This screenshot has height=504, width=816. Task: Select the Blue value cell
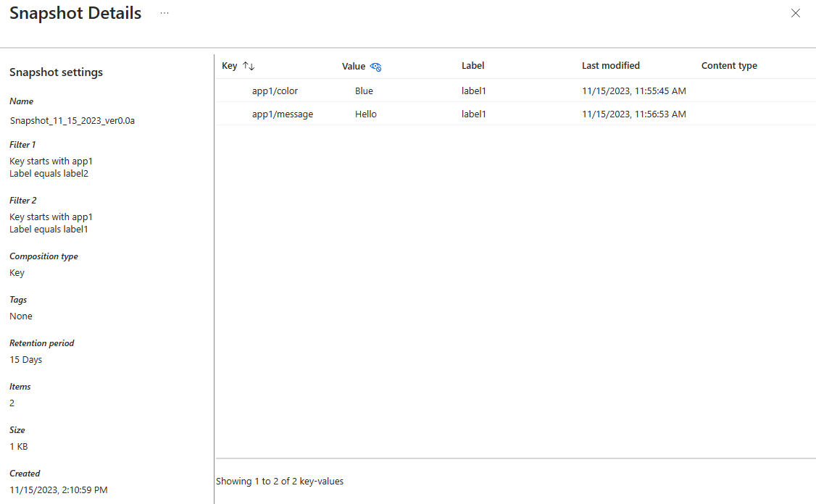pyautogui.click(x=364, y=91)
